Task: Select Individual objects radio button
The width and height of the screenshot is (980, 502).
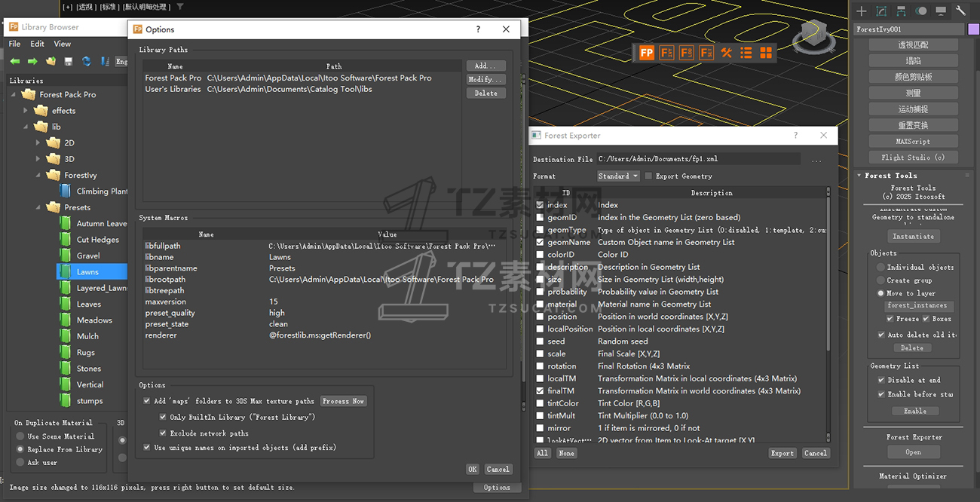Action: [x=880, y=268]
